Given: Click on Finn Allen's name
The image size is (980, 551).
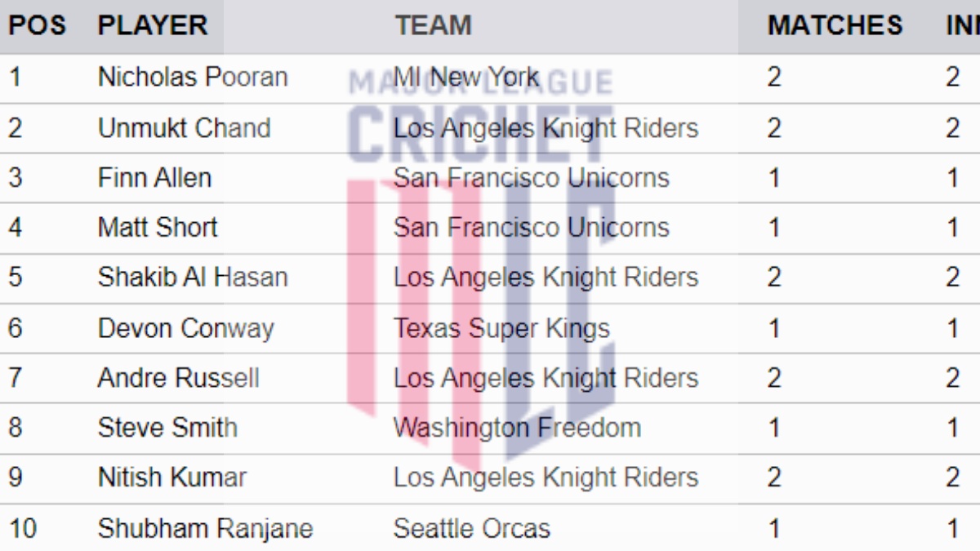Looking at the screenshot, I should click(154, 178).
